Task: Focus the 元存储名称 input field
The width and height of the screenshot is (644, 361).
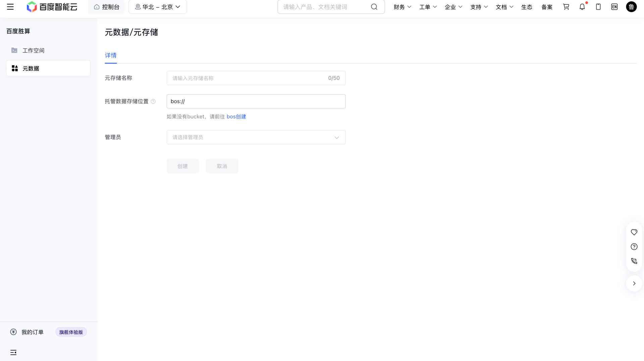Action: 256,78
